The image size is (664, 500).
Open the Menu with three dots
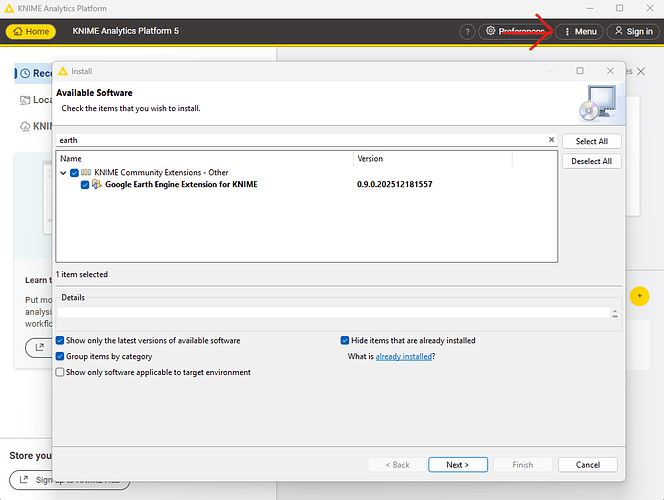580,31
